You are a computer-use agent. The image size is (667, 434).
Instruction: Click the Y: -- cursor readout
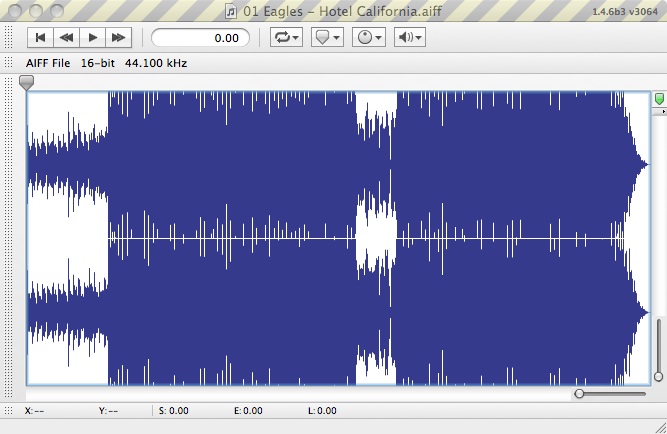[108, 411]
